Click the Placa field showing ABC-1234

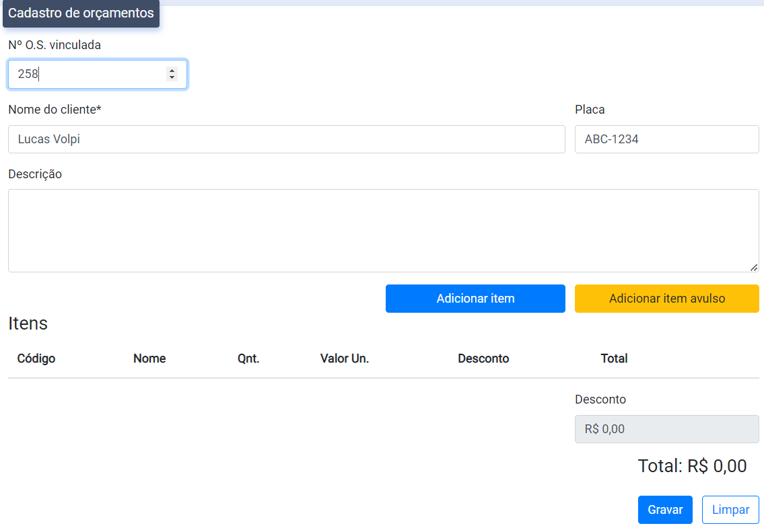pyautogui.click(x=666, y=139)
